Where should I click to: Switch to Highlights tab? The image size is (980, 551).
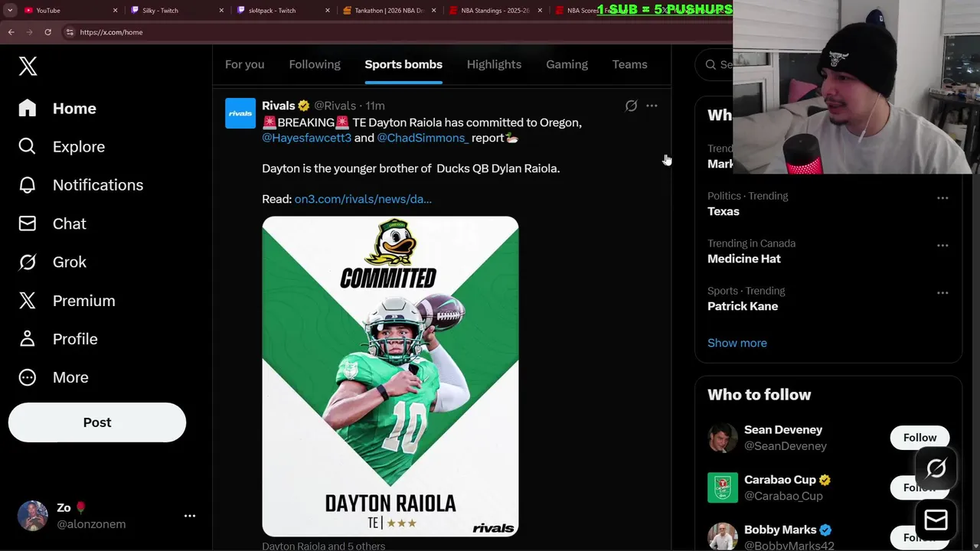point(494,64)
